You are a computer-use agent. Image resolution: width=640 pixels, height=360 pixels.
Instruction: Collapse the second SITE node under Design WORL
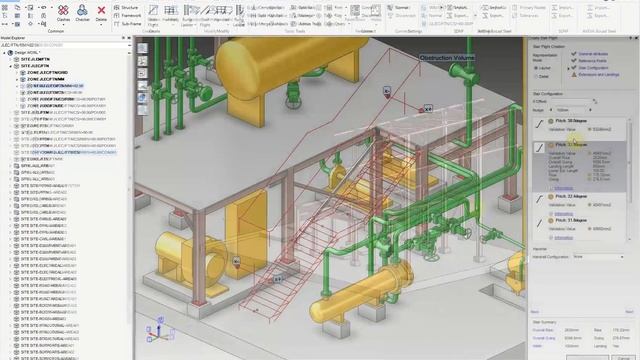tap(11, 66)
